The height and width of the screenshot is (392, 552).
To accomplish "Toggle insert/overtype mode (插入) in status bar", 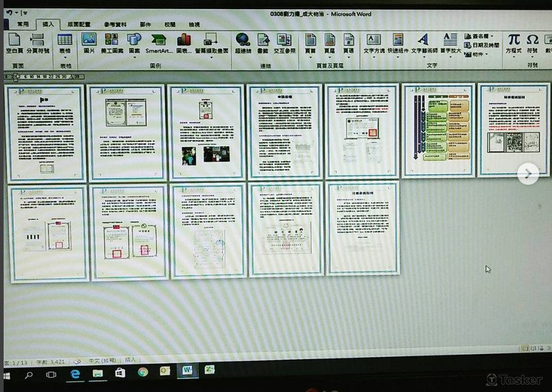I will coord(131,360).
